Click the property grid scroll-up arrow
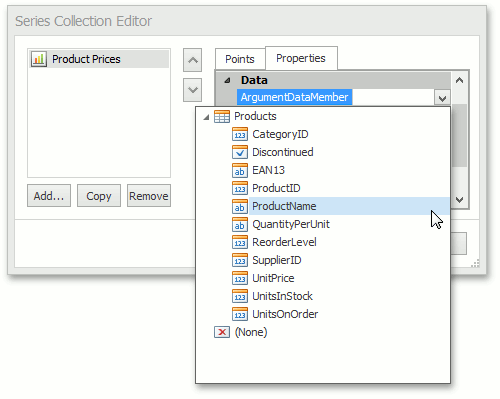This screenshot has width=500, height=399. tap(460, 80)
